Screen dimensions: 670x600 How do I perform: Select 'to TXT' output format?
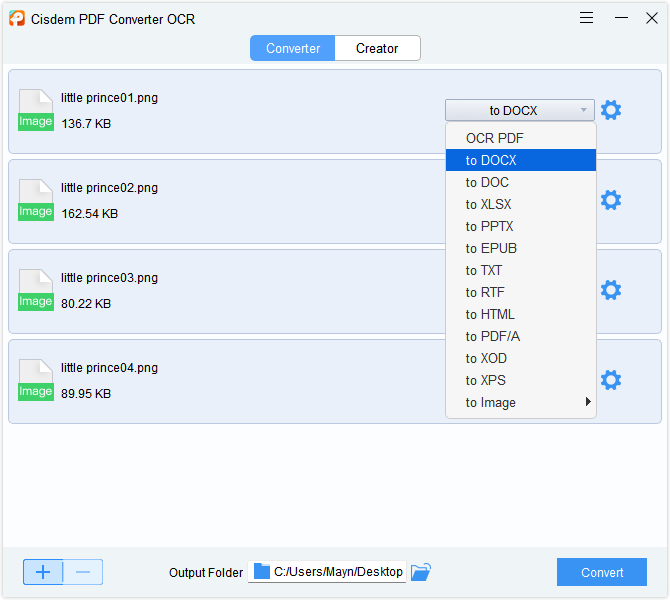(x=520, y=270)
